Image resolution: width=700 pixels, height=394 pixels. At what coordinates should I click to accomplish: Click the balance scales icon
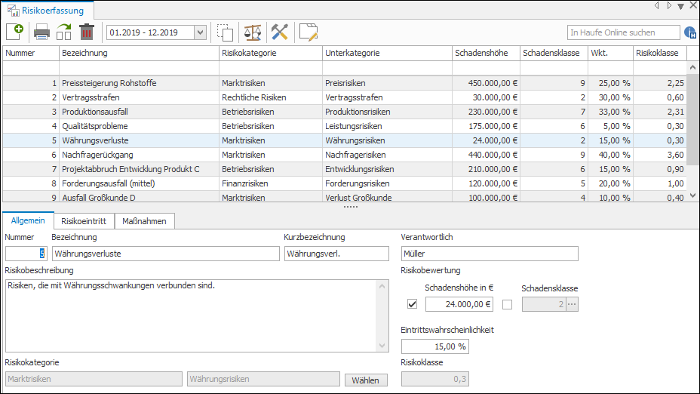pyautogui.click(x=253, y=32)
